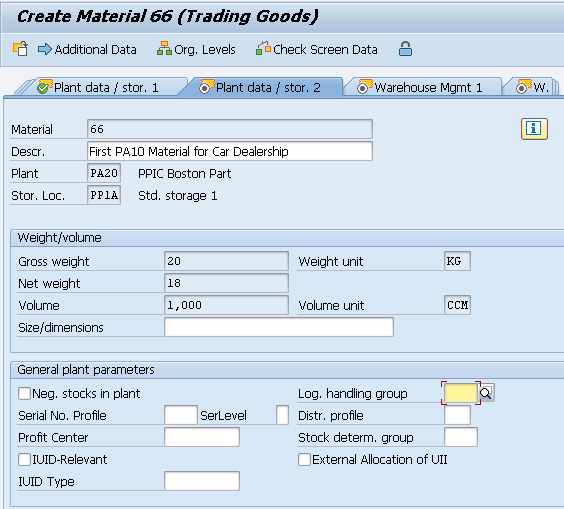Click the Descr. material description field
The image size is (564, 509).
tap(229, 151)
